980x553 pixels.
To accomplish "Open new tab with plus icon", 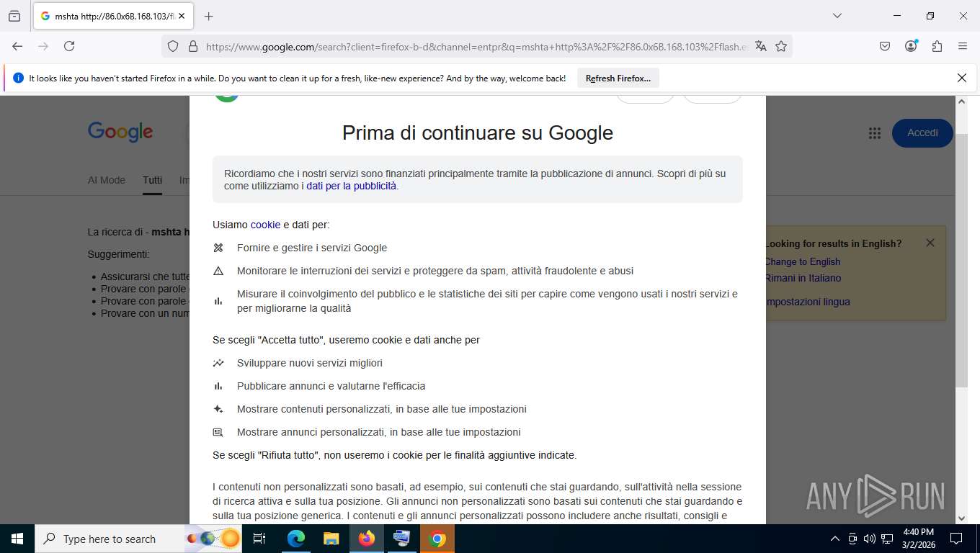I will (209, 16).
